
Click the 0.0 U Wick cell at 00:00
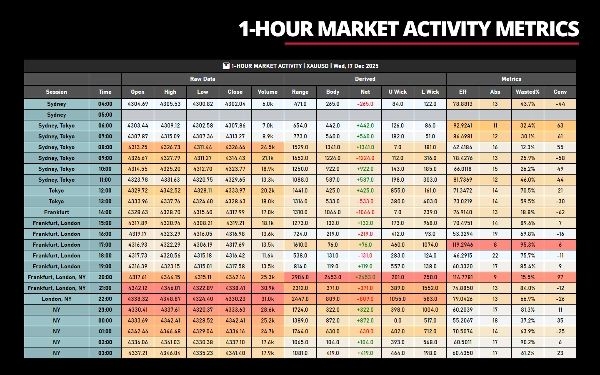click(398, 320)
